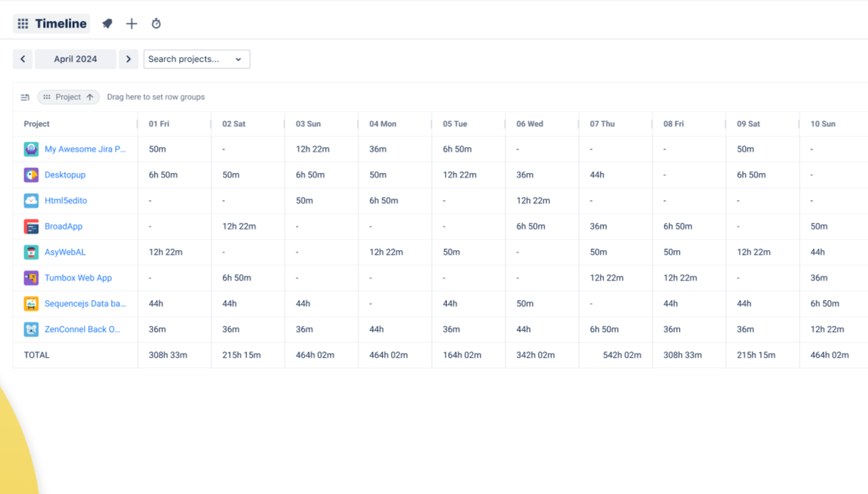Go to the previous month
The height and width of the screenshot is (494, 868).
pos(23,59)
